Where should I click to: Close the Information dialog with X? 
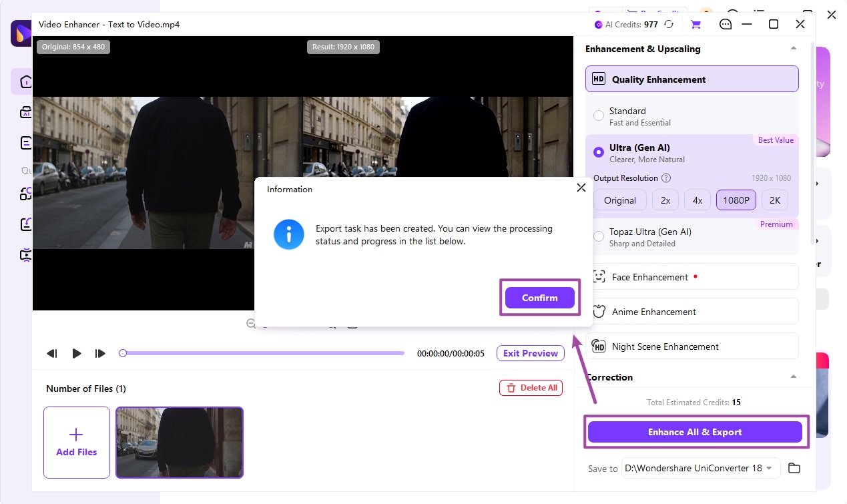[x=581, y=188]
